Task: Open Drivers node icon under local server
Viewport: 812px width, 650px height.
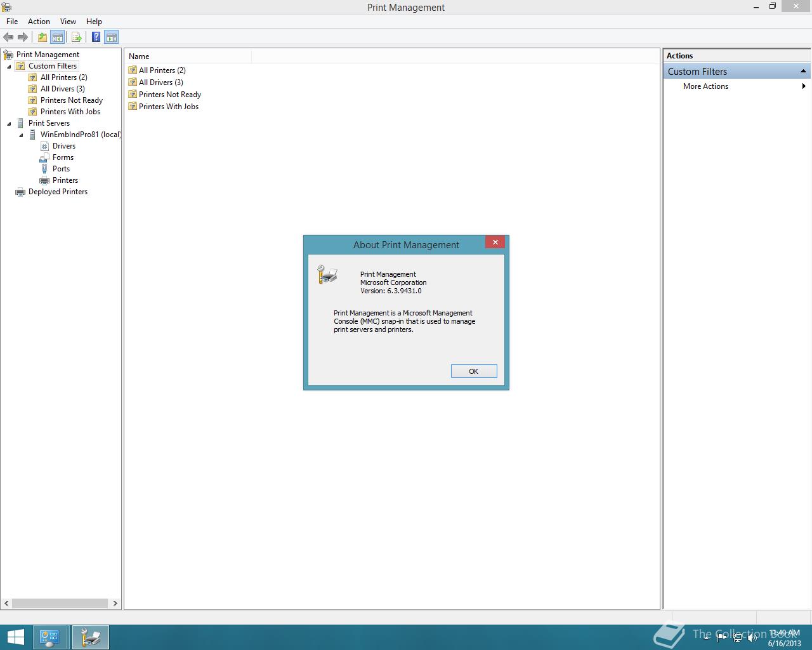Action: coord(44,146)
